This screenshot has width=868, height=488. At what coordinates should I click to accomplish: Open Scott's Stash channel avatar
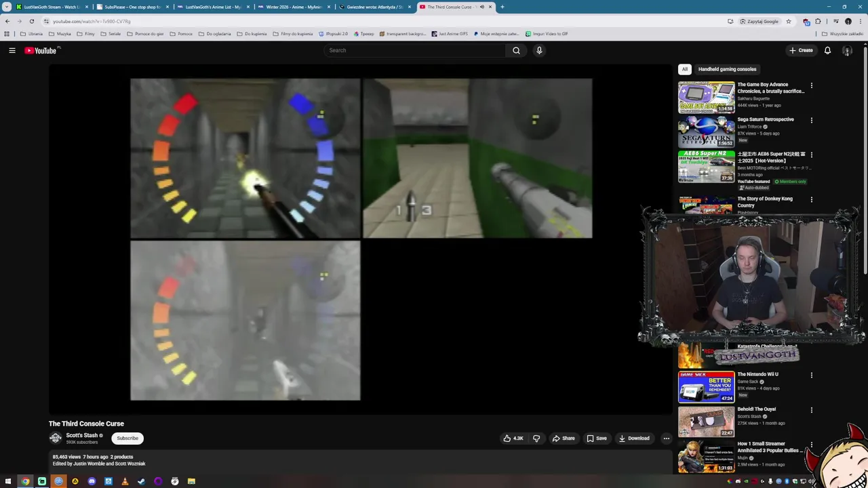(x=56, y=438)
